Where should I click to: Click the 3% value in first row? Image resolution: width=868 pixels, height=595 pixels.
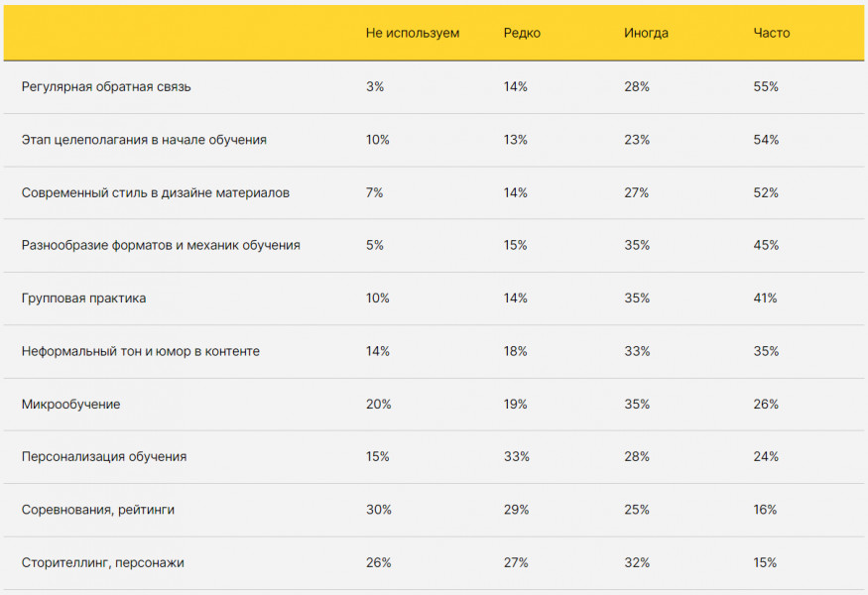coord(374,87)
